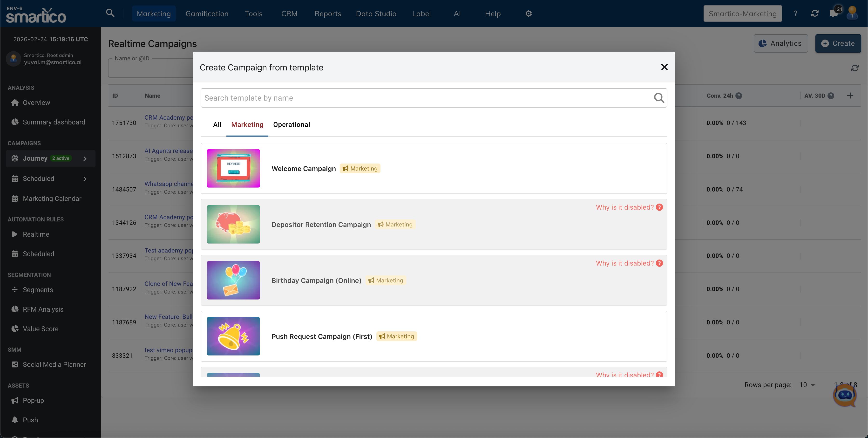Expand the Journey campaigns submenu chevron
Screen dimensions: 868x438
click(x=85, y=158)
